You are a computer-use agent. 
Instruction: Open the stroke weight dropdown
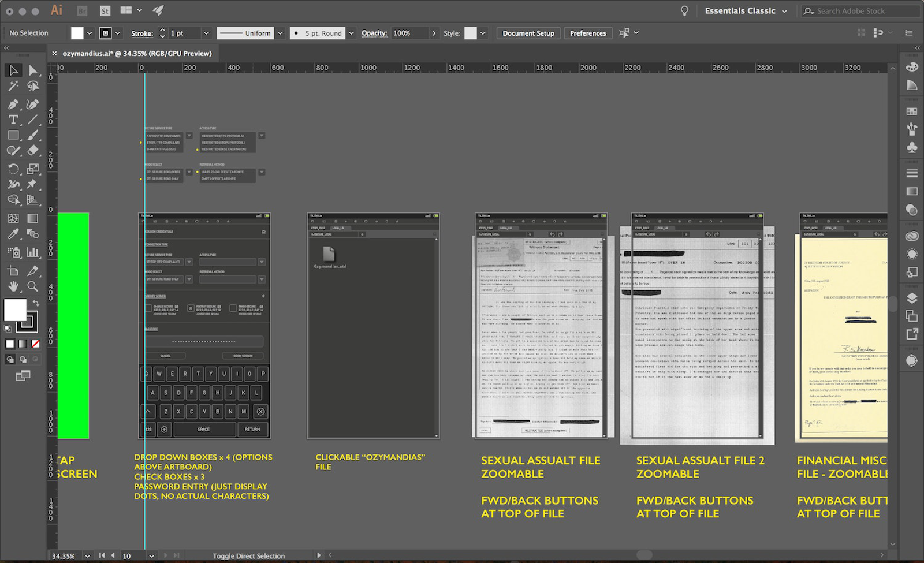[206, 33]
